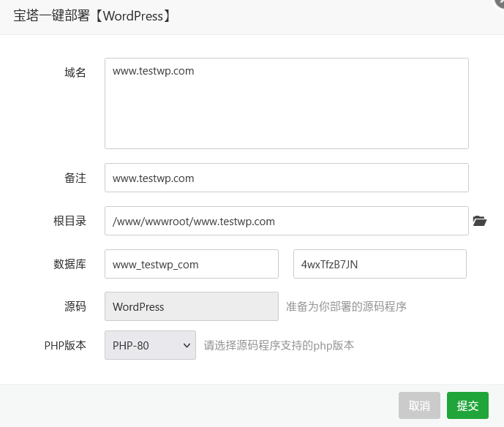Select the 备注 label
504x427 pixels.
point(75,178)
